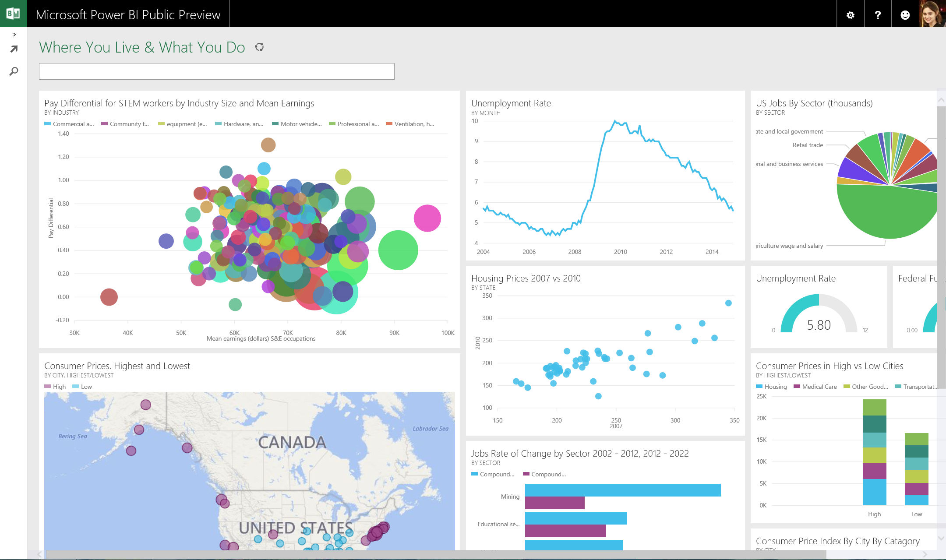Toggle the High consumer prices legend item
Screen dimensions: 946x560
[53, 387]
